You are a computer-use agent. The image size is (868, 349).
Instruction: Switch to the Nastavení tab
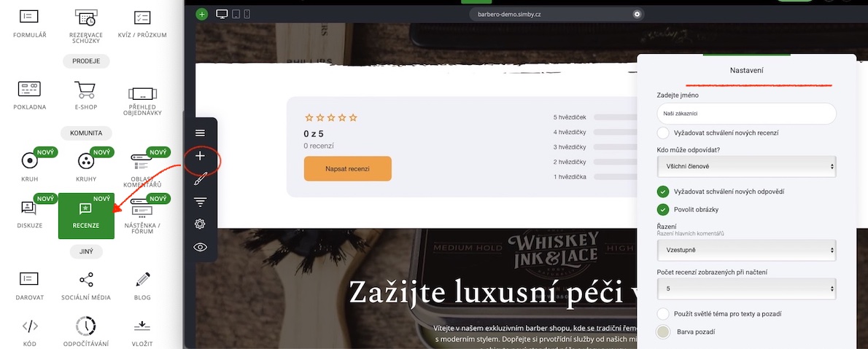click(x=747, y=70)
